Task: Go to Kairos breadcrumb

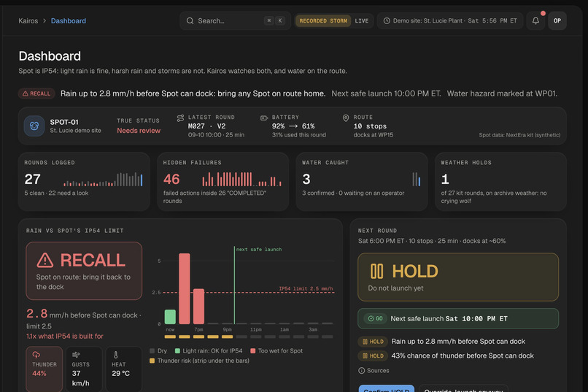Action: click(28, 20)
